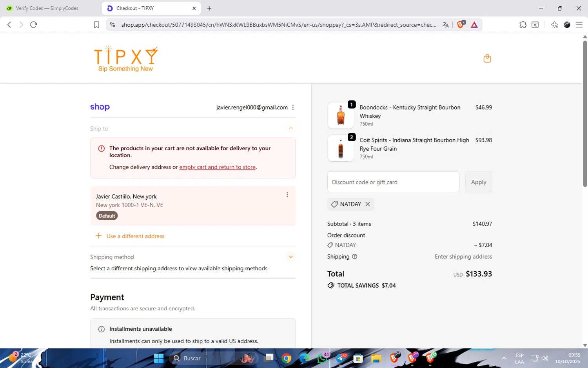Click the Coit Spirits product thumbnail

[341, 148]
